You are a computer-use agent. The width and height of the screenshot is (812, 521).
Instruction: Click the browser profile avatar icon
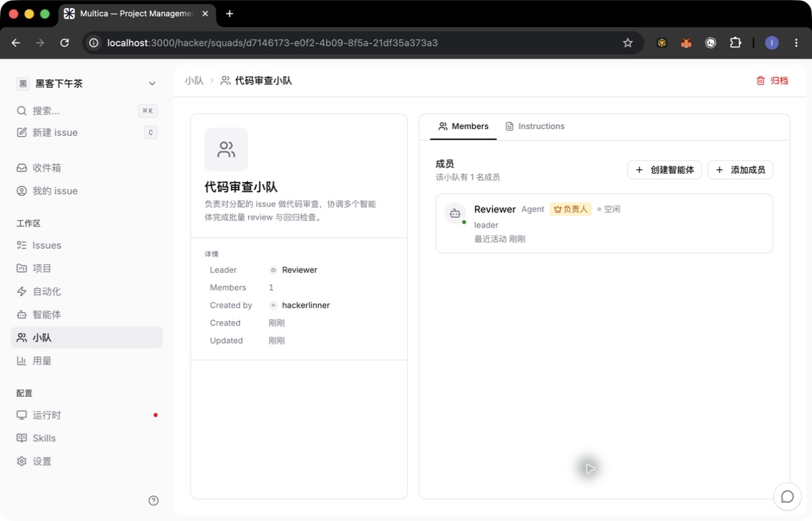click(772, 43)
